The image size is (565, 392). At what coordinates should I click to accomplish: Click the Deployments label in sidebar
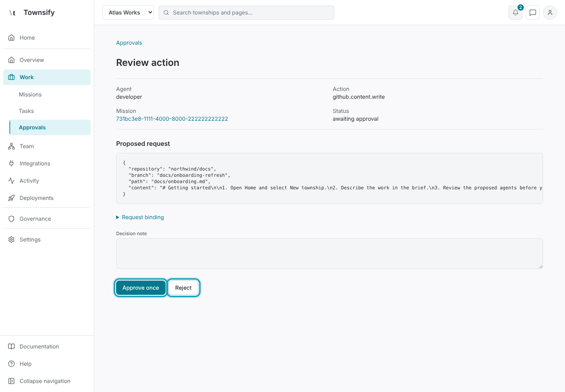tap(36, 198)
